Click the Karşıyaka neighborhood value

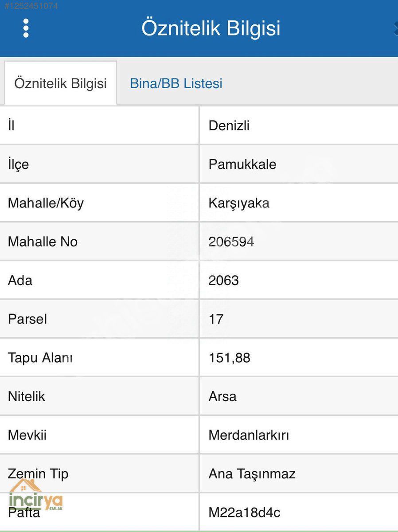(239, 203)
